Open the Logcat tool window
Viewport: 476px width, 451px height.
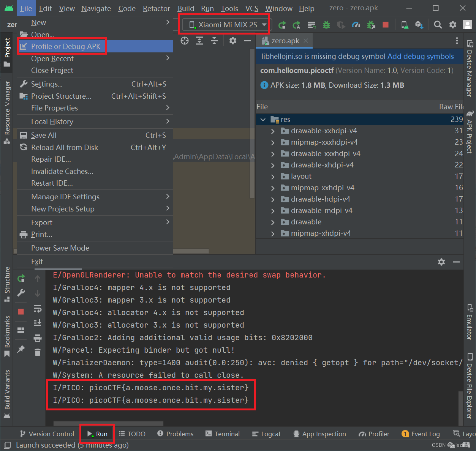click(x=266, y=434)
